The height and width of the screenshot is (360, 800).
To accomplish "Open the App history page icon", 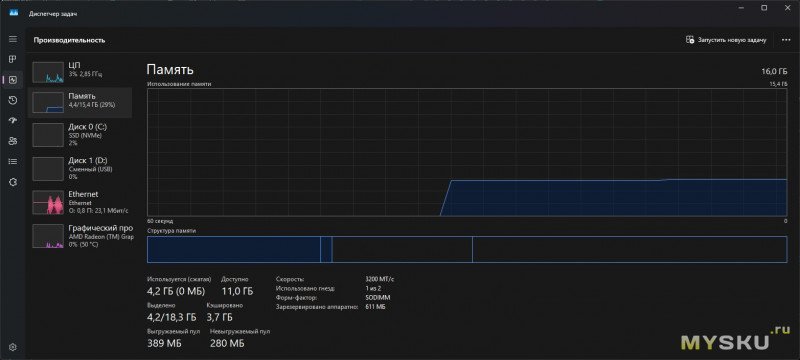I will (x=13, y=100).
